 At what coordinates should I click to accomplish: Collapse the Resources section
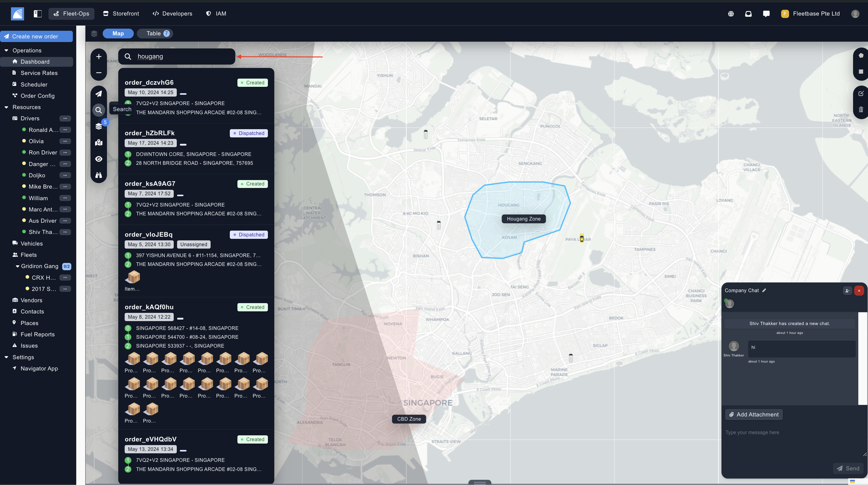6,107
